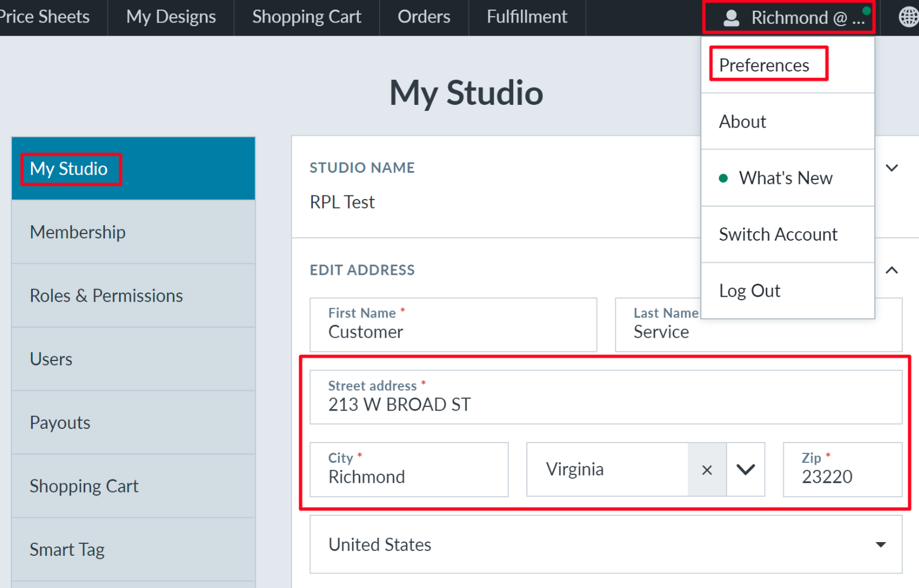This screenshot has height=588, width=919.
Task: Open What's New menu entry
Action: click(786, 178)
